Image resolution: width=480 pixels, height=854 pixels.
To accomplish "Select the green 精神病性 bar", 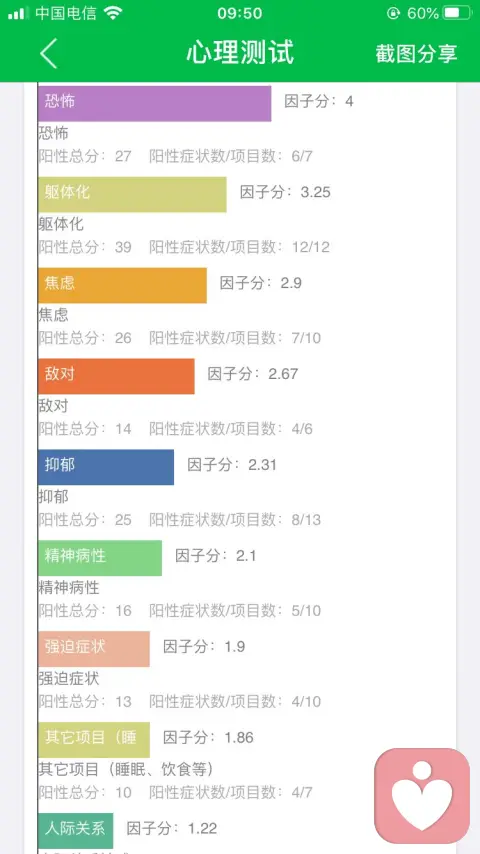I will (100, 558).
